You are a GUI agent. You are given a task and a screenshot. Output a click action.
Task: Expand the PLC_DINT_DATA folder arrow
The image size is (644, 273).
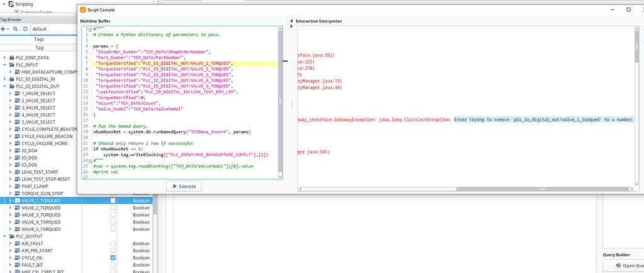pyautogui.click(x=4, y=58)
